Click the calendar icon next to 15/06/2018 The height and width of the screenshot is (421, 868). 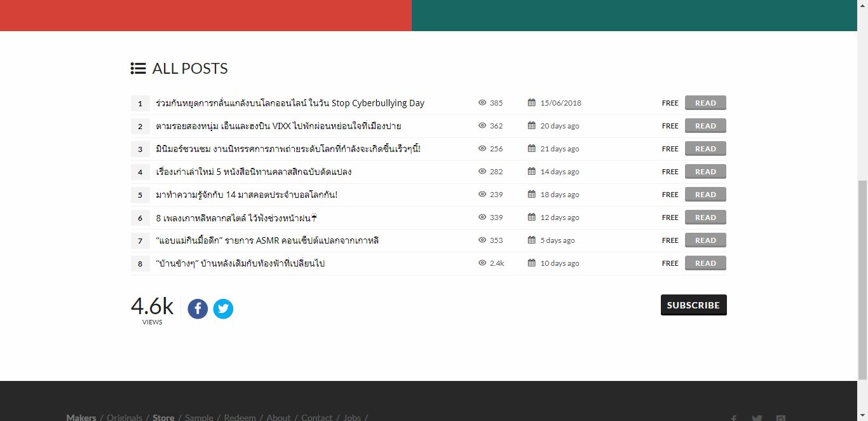click(532, 103)
